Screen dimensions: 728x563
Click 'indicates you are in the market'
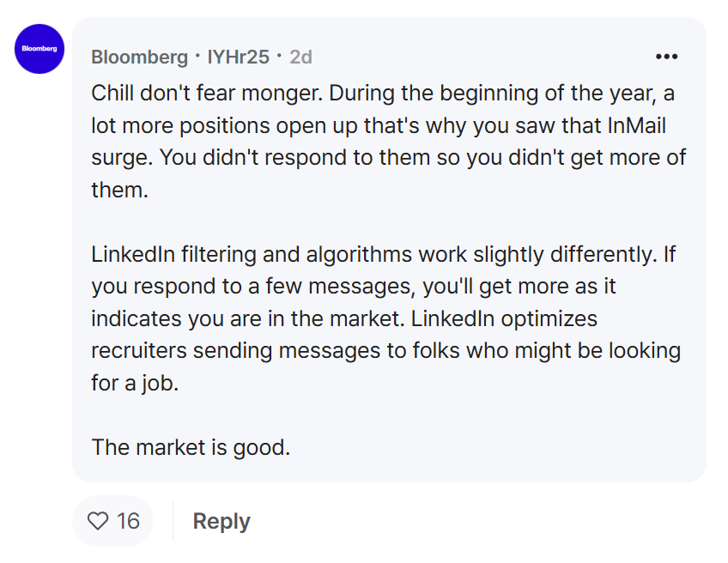coord(246,319)
